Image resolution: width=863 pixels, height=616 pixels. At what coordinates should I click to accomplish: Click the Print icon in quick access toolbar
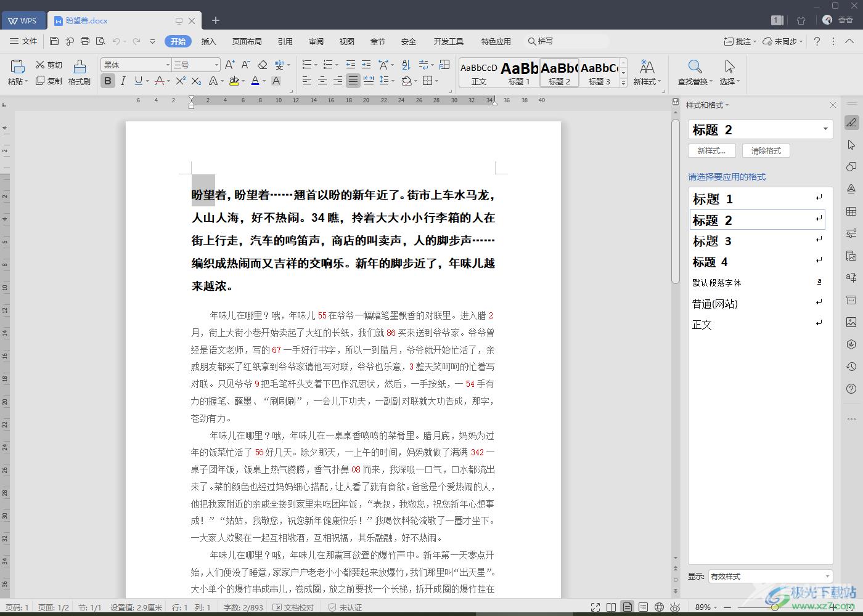85,41
